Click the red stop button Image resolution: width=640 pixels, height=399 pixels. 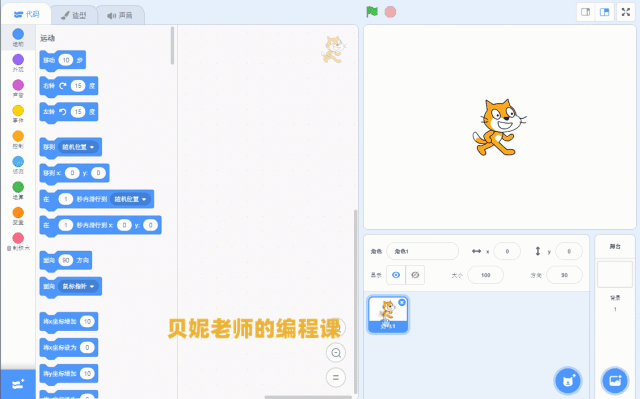pyautogui.click(x=390, y=12)
